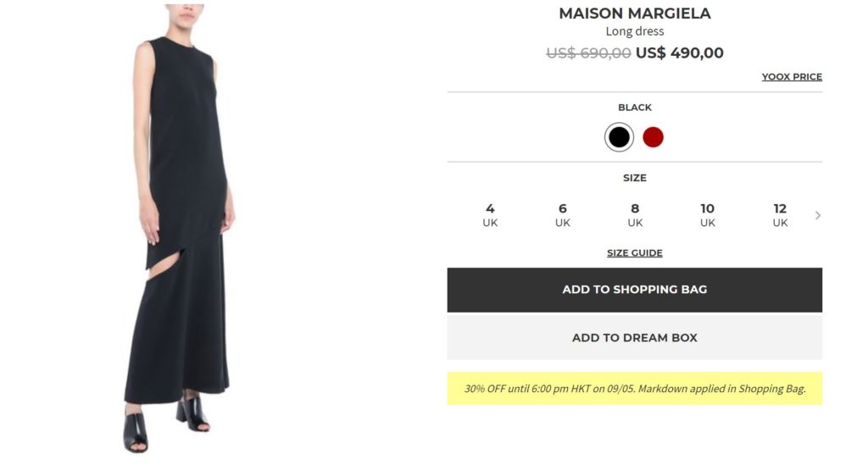Click the crossed-out US$ 690,00 price
The image size is (868, 470).
(x=588, y=53)
